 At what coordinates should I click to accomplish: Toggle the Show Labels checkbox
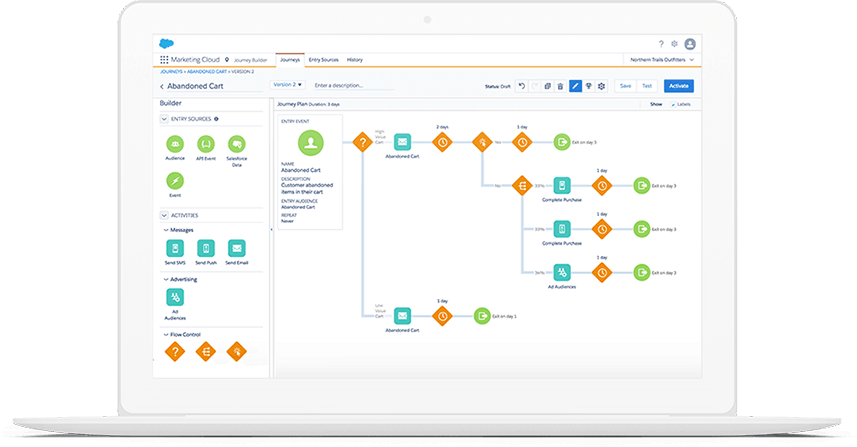point(673,104)
